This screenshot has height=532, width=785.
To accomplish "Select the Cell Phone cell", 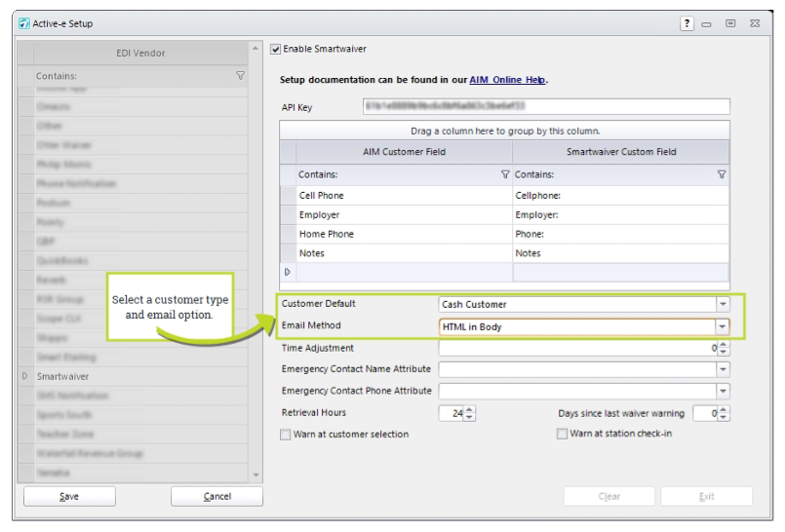I will tap(404, 196).
